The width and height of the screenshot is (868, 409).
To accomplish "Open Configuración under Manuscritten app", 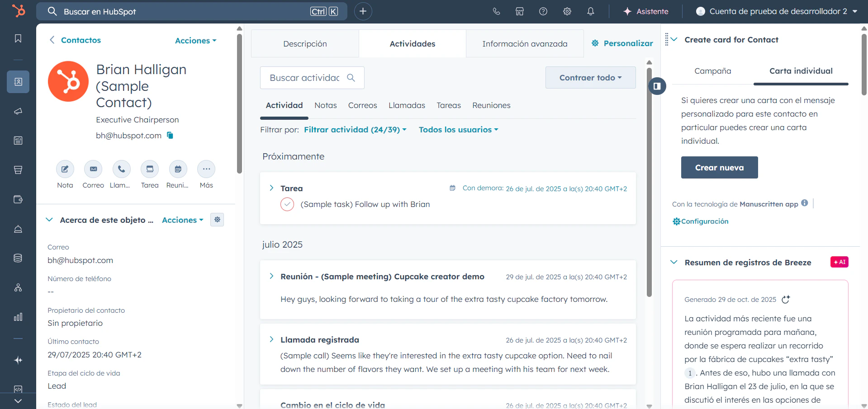I will [700, 221].
